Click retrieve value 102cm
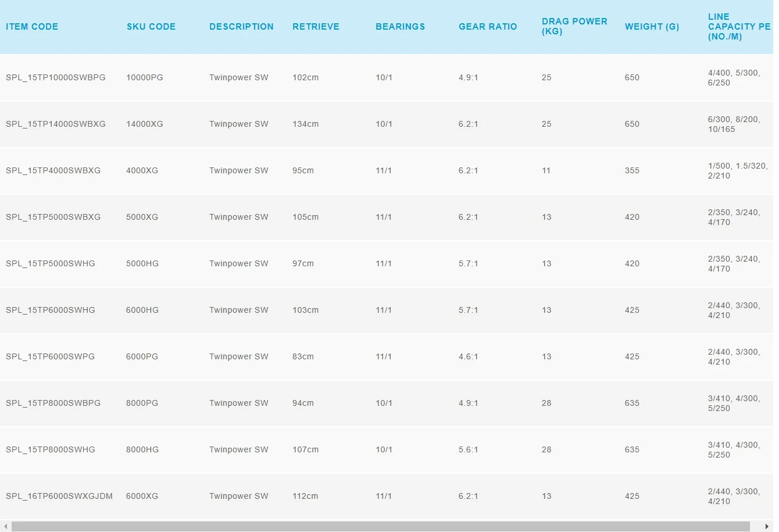This screenshot has height=532, width=779. (306, 77)
